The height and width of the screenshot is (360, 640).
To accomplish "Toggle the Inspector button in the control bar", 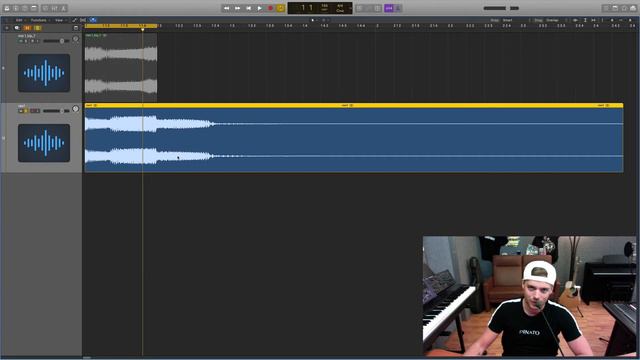I will (x=16, y=8).
